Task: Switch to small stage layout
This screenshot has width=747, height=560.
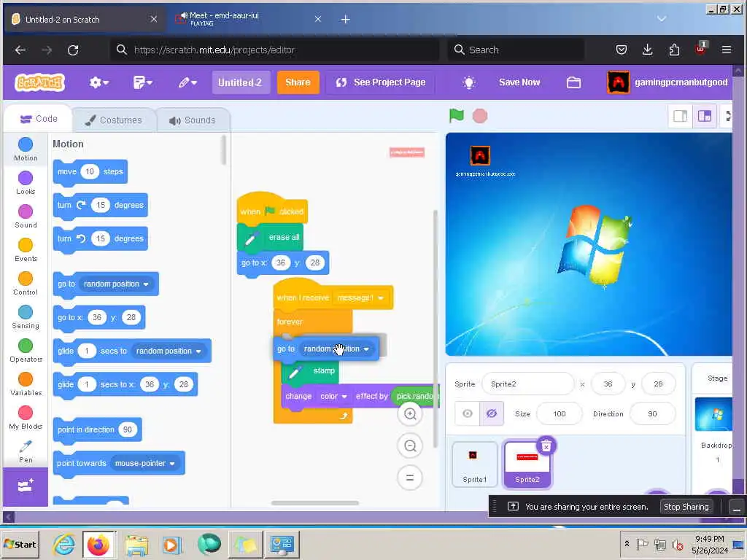Action: click(681, 116)
